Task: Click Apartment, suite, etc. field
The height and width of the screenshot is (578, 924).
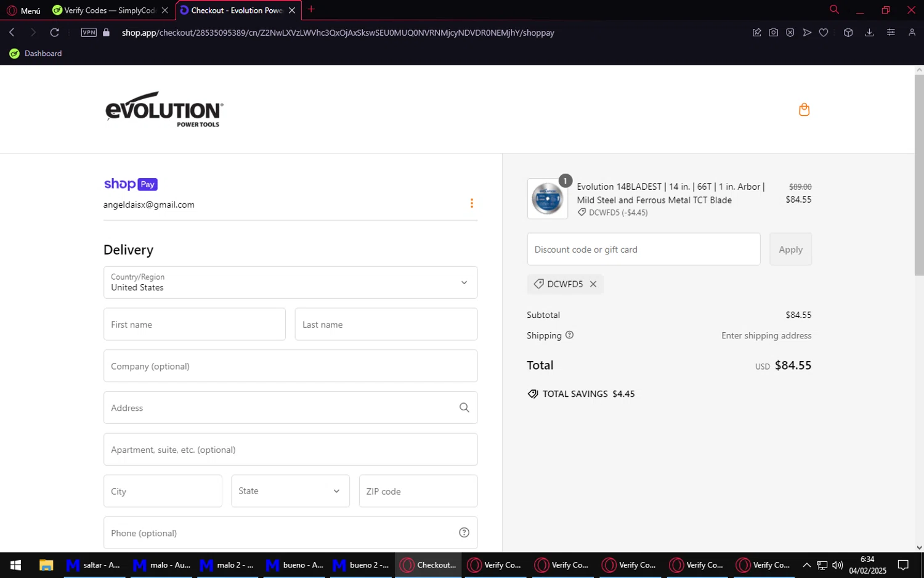Action: coord(290,449)
